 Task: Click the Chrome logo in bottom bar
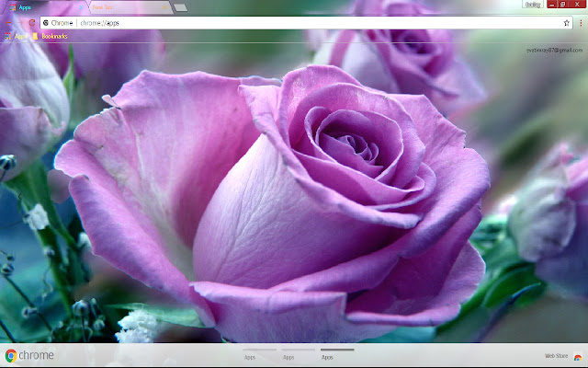(29, 355)
